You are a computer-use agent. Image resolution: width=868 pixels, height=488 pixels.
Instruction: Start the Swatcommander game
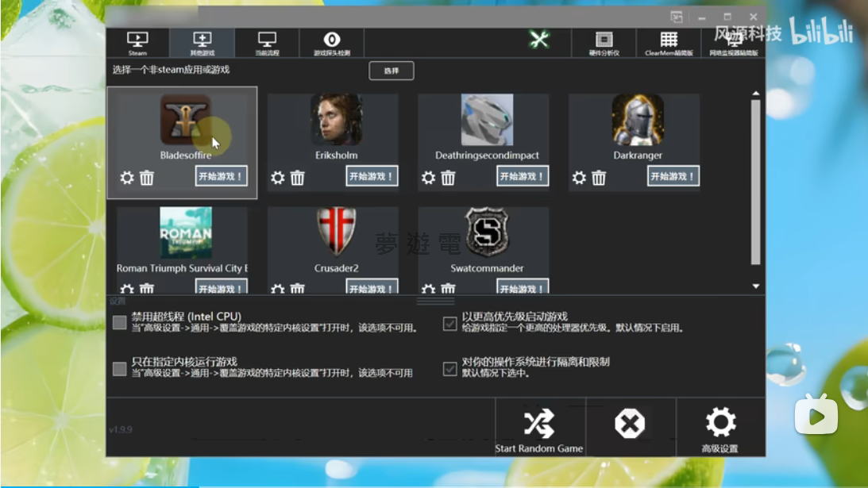(x=522, y=286)
